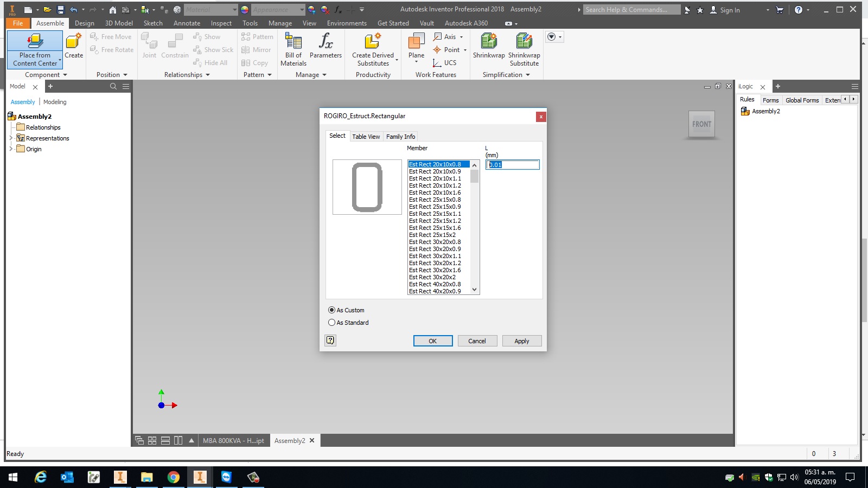
Task: Select Est Rect 30x20x2 from the member list
Action: 432,277
